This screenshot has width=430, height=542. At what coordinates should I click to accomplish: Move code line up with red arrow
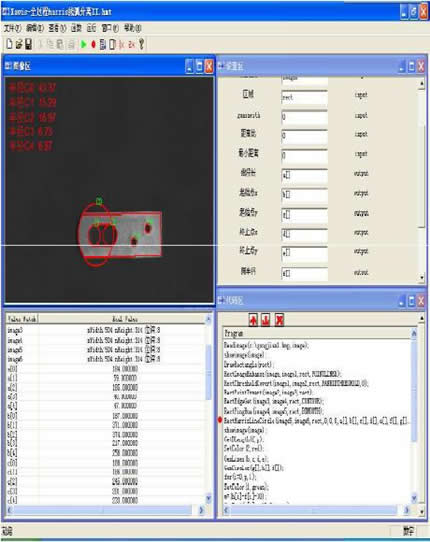pyautogui.click(x=253, y=320)
